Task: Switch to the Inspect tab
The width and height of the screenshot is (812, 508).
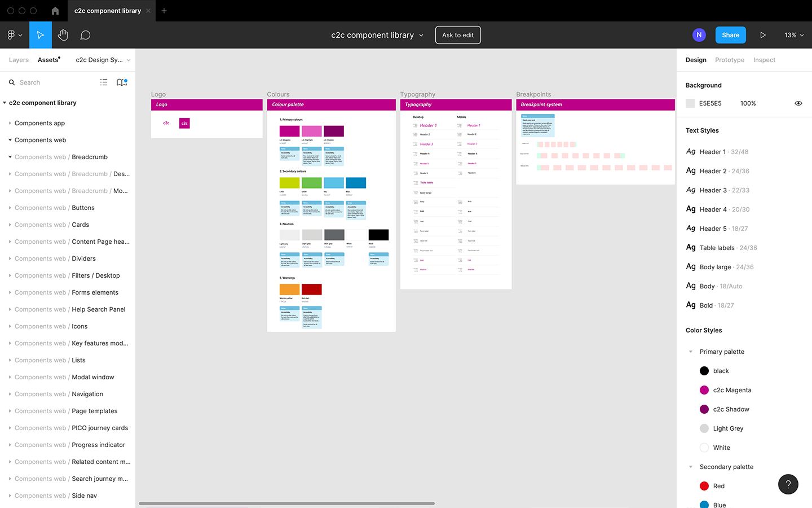Action: point(764,60)
